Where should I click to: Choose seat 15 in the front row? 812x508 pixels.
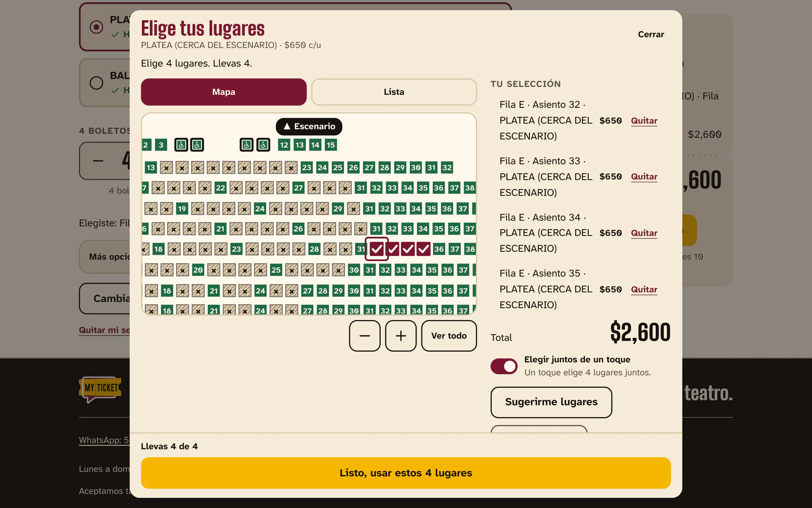[331, 145]
